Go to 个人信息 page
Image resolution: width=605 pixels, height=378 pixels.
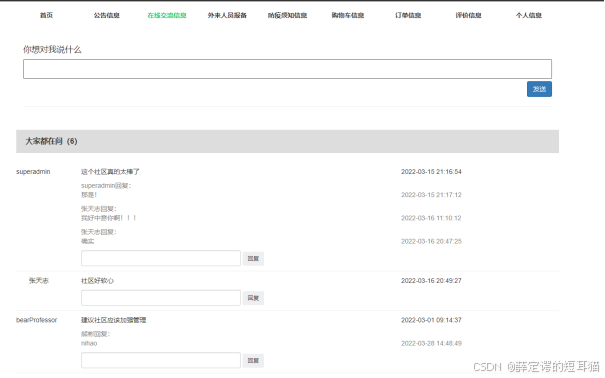pyautogui.click(x=529, y=15)
